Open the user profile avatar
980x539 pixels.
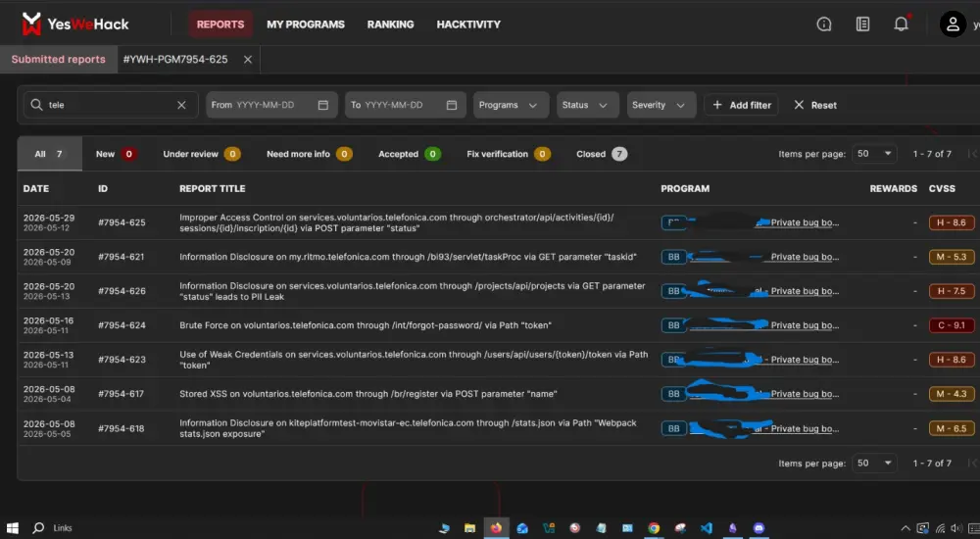[953, 24]
